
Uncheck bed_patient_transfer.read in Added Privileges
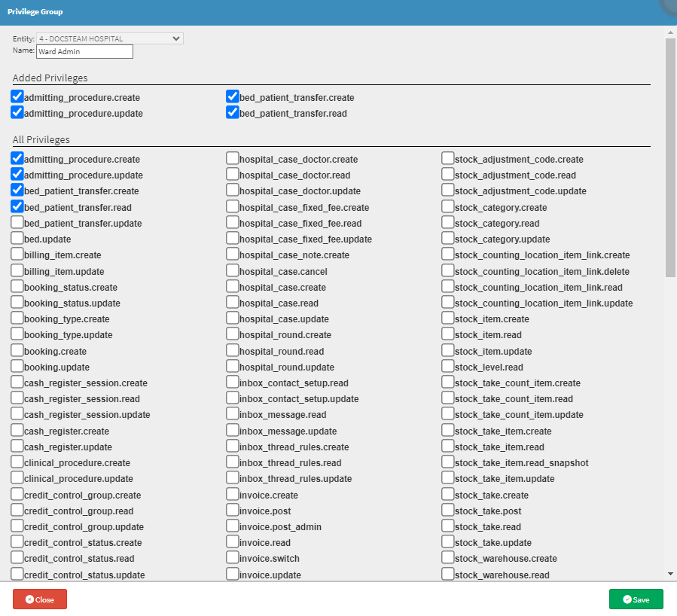click(233, 113)
